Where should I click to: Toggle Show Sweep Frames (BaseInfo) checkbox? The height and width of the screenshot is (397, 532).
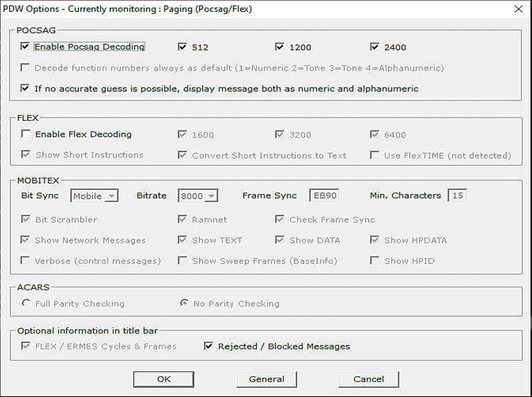(x=182, y=260)
